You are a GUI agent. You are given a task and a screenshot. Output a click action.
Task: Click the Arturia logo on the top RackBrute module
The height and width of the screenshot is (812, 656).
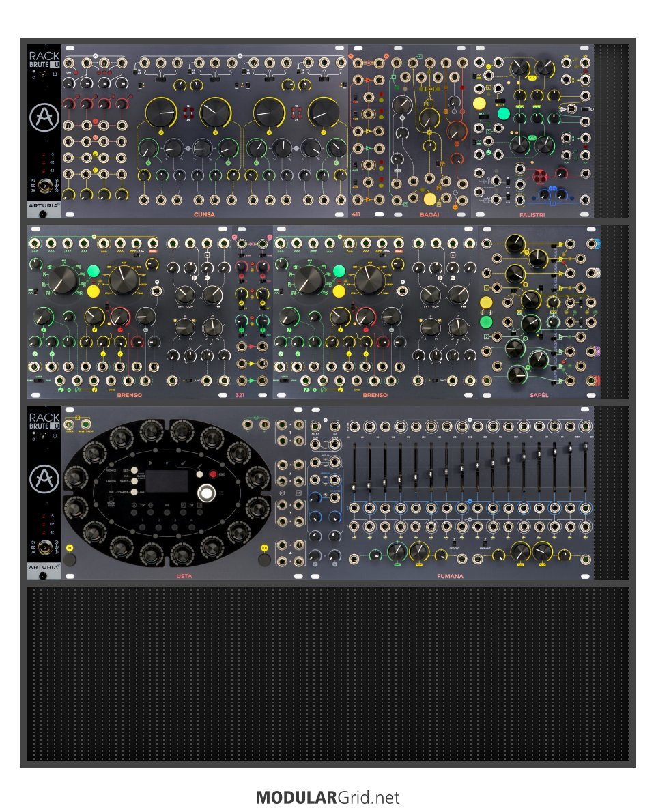[x=44, y=117]
